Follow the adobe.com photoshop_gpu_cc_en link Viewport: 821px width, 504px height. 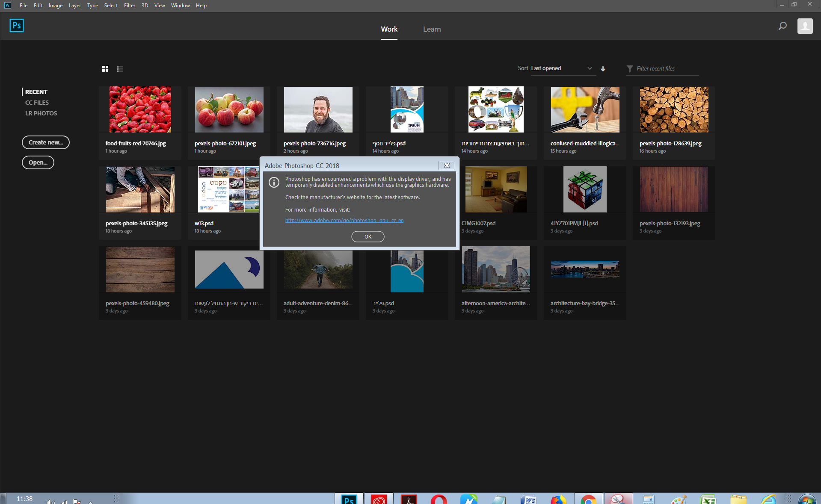tap(344, 221)
